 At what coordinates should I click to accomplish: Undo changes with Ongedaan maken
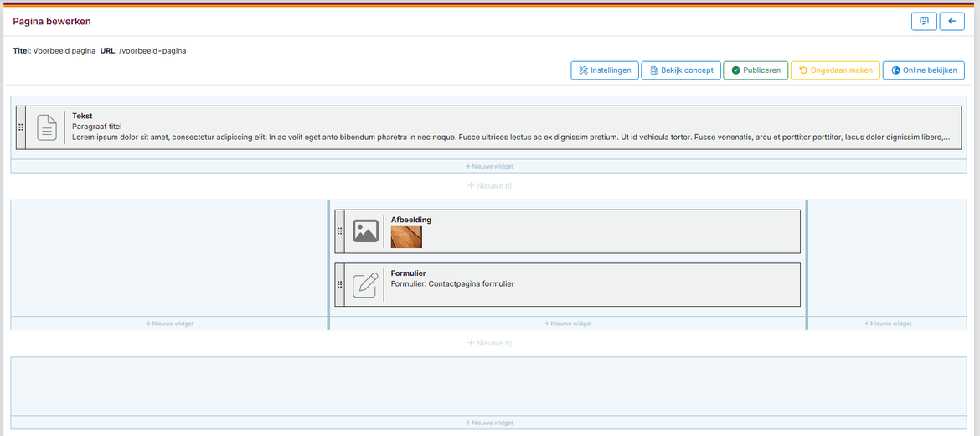[835, 70]
